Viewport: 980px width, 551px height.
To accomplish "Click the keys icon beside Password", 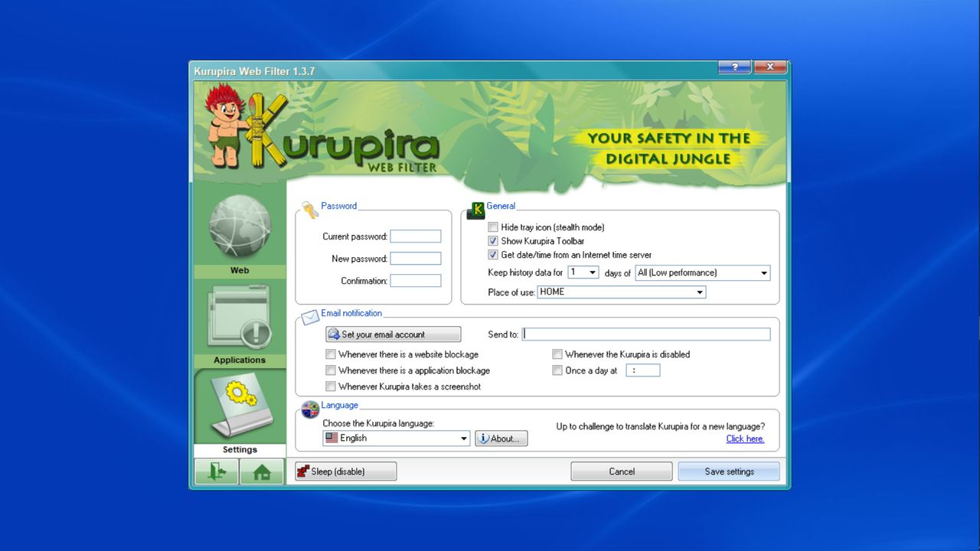I will (x=310, y=210).
